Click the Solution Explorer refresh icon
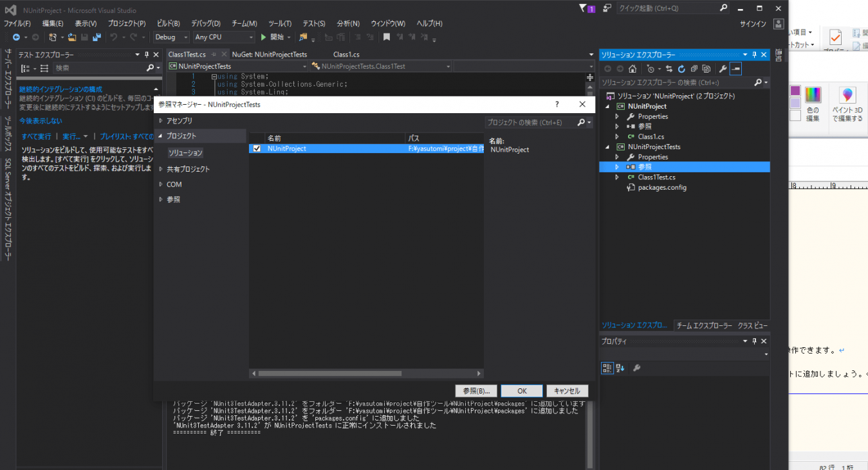The image size is (868, 470). pyautogui.click(x=681, y=69)
